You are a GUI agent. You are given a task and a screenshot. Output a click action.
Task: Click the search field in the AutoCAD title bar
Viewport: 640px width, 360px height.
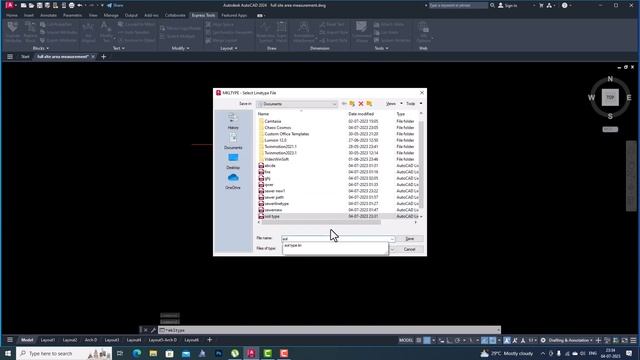pos(458,5)
